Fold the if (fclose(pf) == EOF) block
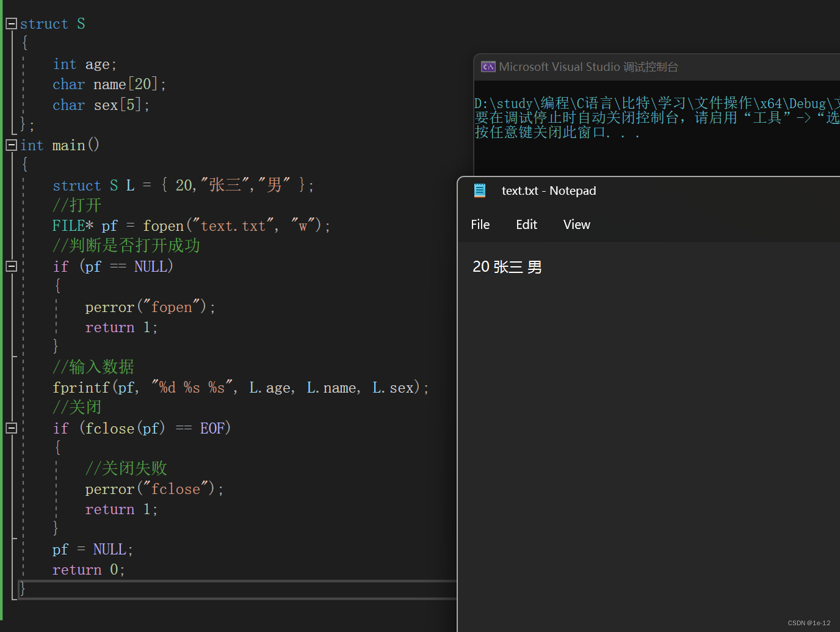This screenshot has width=840, height=632. pos(11,428)
